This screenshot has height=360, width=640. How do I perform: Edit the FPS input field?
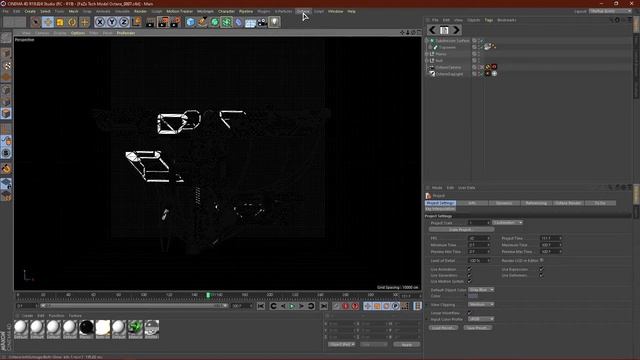[x=478, y=238]
